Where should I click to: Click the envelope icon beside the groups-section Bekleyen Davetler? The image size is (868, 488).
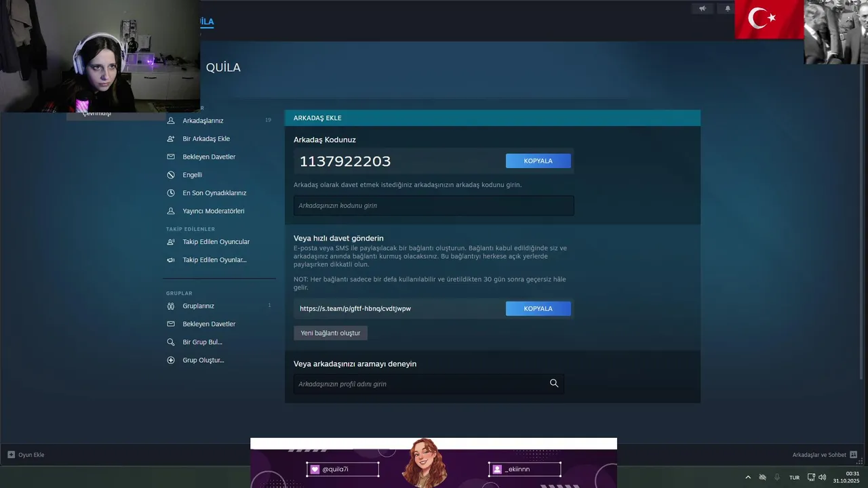171,324
